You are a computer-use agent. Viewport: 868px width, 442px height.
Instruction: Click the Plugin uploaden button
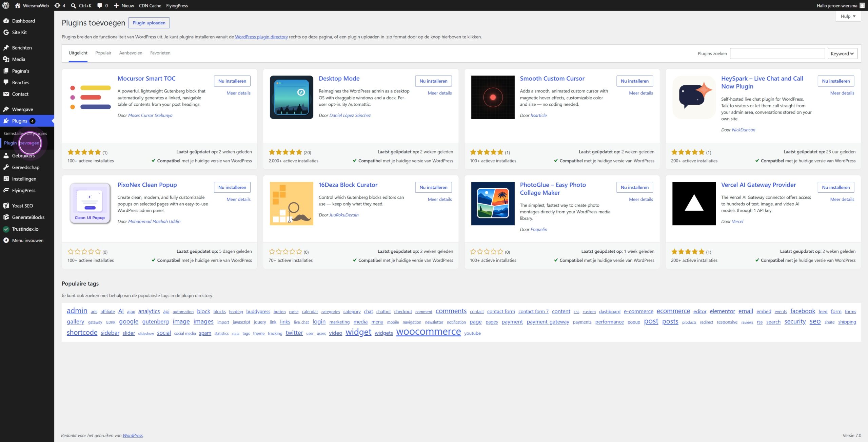[149, 23]
